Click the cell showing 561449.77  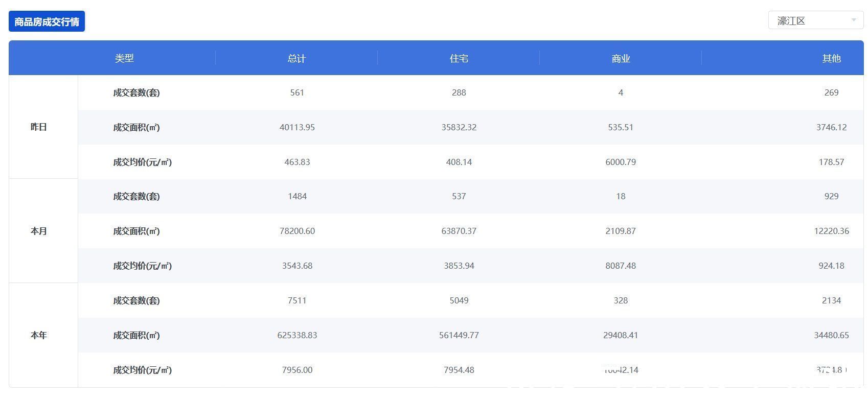tap(459, 335)
